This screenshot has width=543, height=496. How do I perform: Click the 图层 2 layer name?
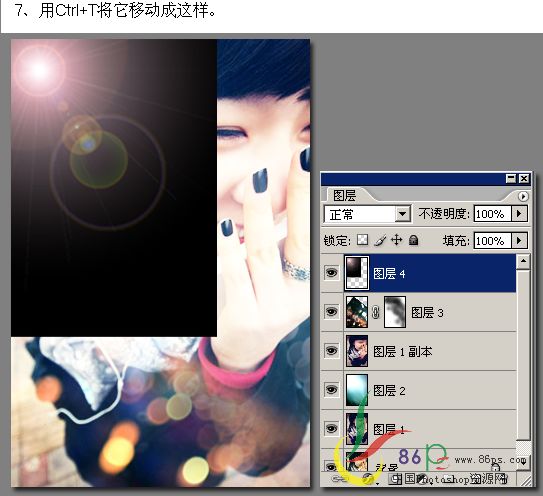[389, 391]
